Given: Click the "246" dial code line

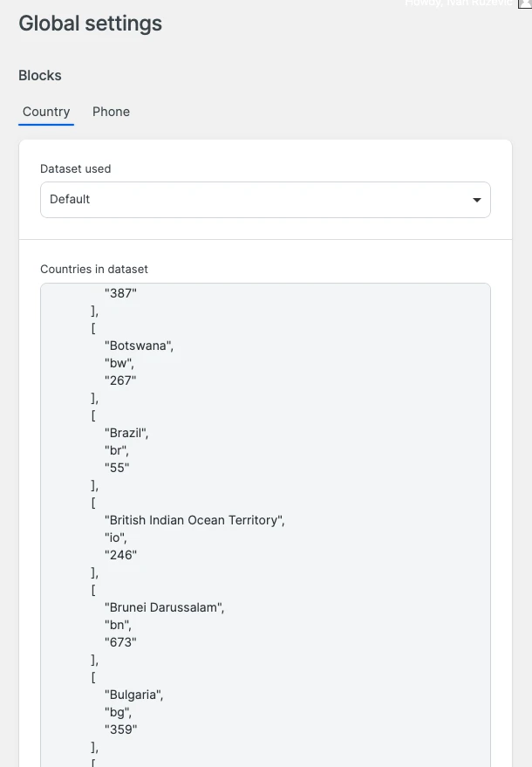Looking at the screenshot, I should pos(120,555).
